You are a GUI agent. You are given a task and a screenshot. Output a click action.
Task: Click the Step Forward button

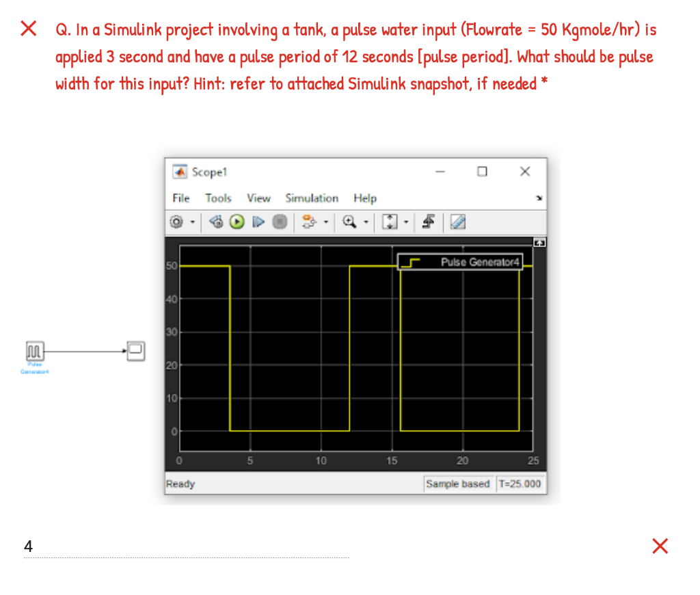point(258,222)
